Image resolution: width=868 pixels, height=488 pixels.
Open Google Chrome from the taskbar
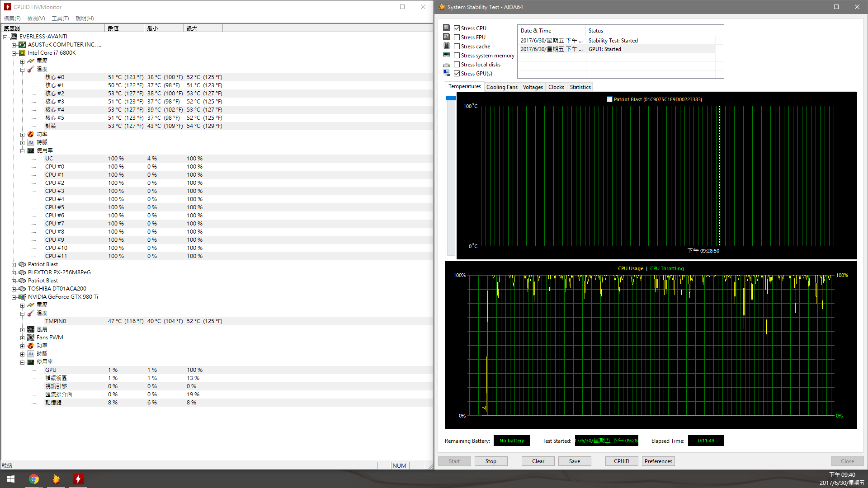(x=34, y=479)
